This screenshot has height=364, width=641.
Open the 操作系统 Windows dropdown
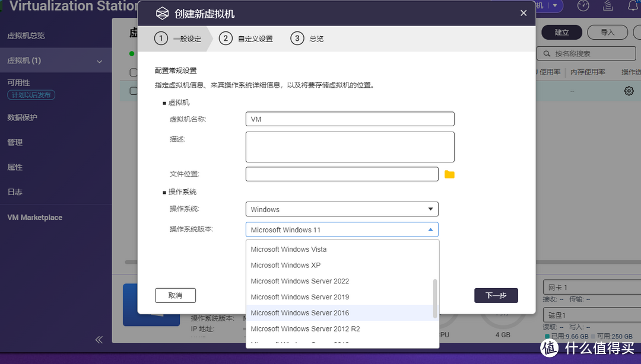[x=341, y=209]
